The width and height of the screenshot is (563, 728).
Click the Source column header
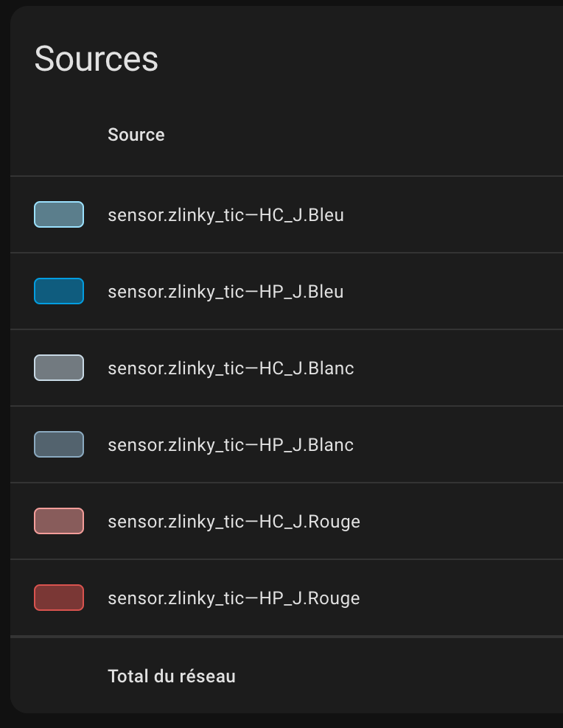coord(136,135)
